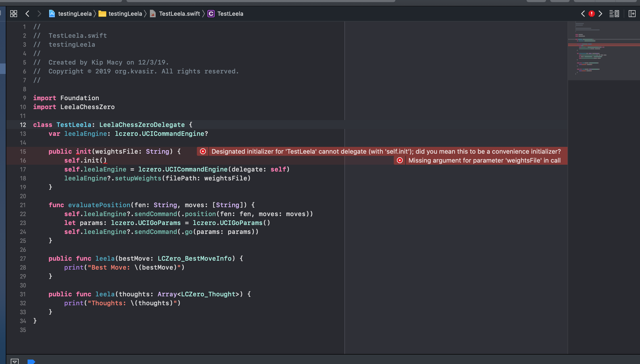Screen dimensions: 640x364
Task: Open testingLeela project jump bar menu
Action: [x=75, y=14]
